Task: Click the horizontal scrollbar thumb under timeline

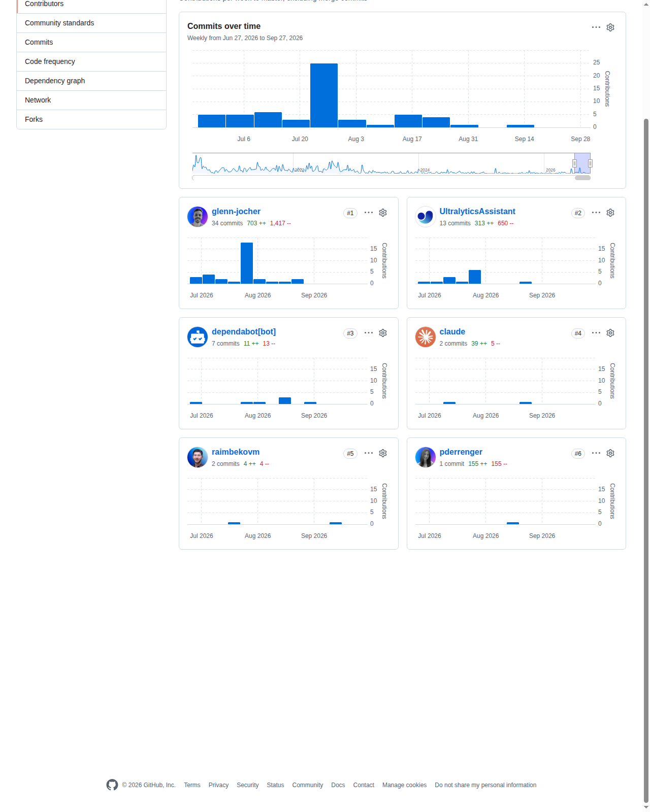Action: click(x=582, y=178)
